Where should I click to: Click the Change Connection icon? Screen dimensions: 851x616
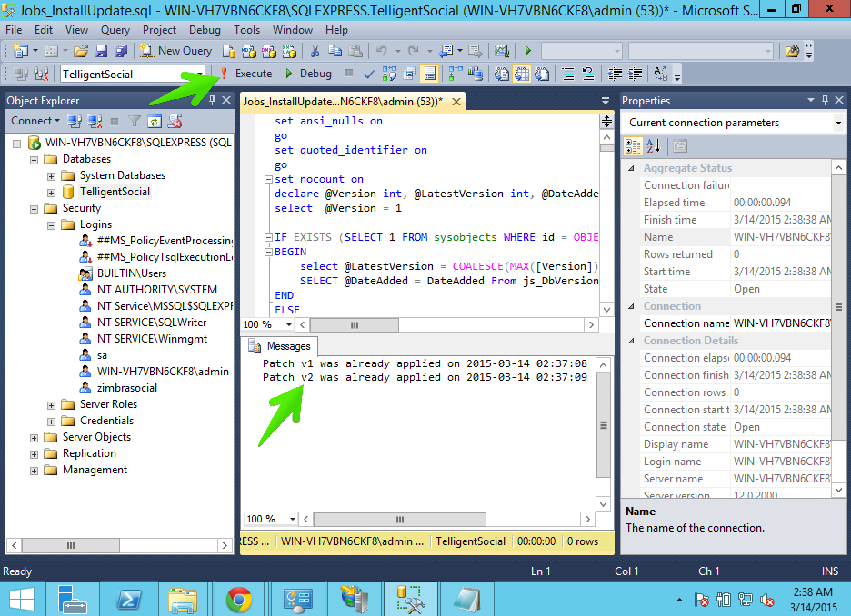(41, 74)
